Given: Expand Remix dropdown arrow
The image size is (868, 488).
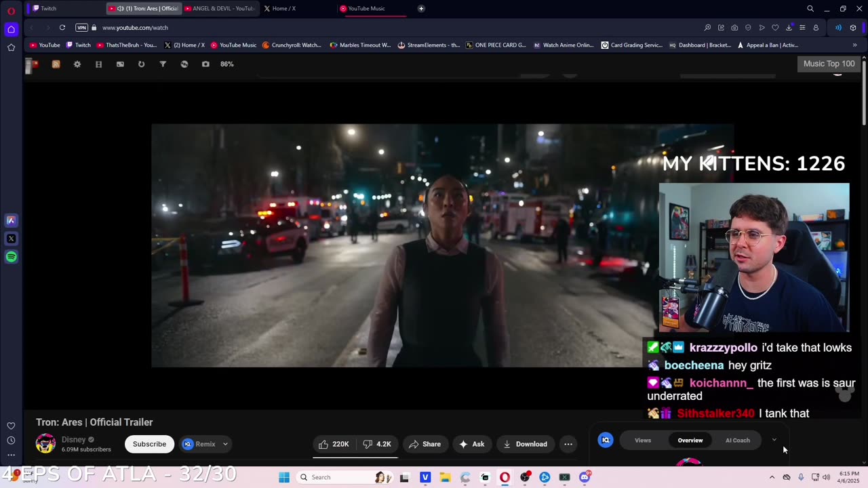Looking at the screenshot, I should 225,444.
